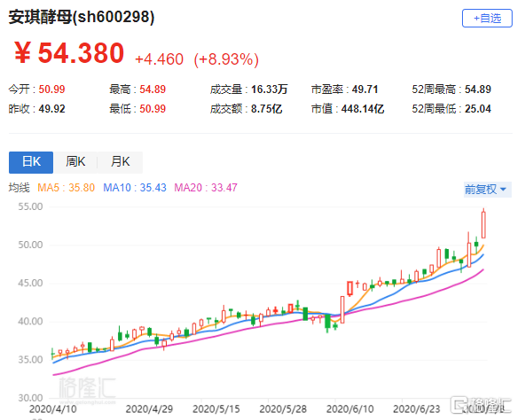Screen dimensions: 517x420
Task: Click the 2020/5/15 date axis label
Action: point(216,409)
